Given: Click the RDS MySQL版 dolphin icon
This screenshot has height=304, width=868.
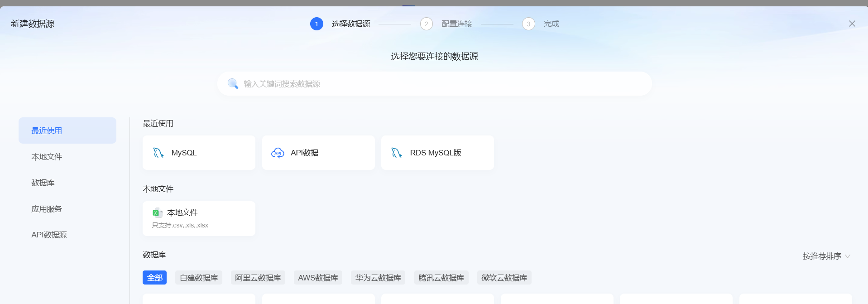Looking at the screenshot, I should (397, 153).
